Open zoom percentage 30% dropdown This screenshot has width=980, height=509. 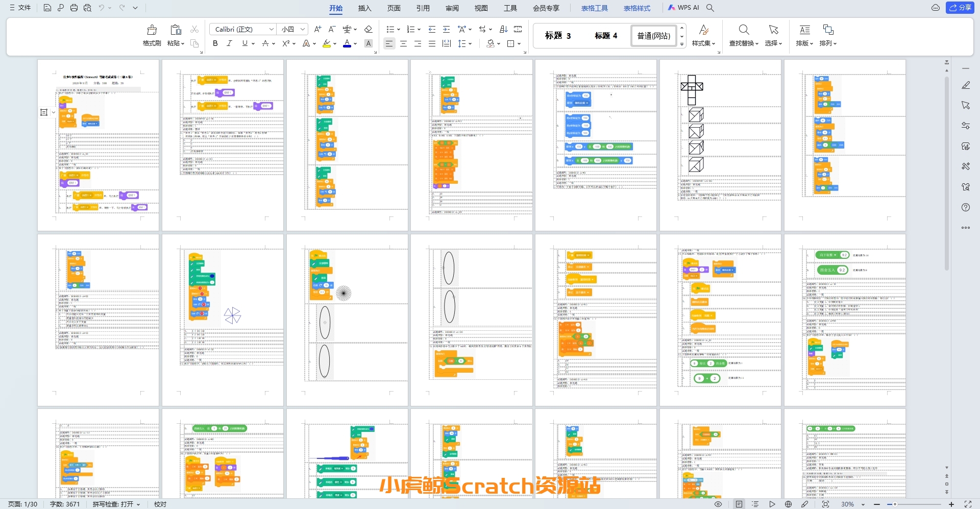863,504
